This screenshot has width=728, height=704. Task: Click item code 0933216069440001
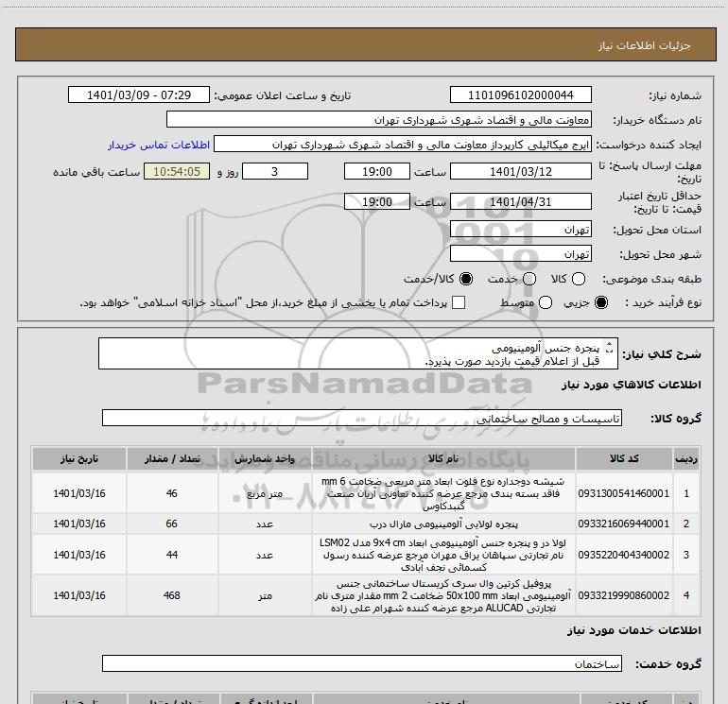click(x=624, y=524)
